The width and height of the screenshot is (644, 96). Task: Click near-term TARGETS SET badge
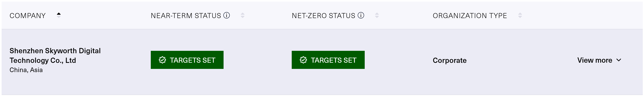tap(187, 60)
